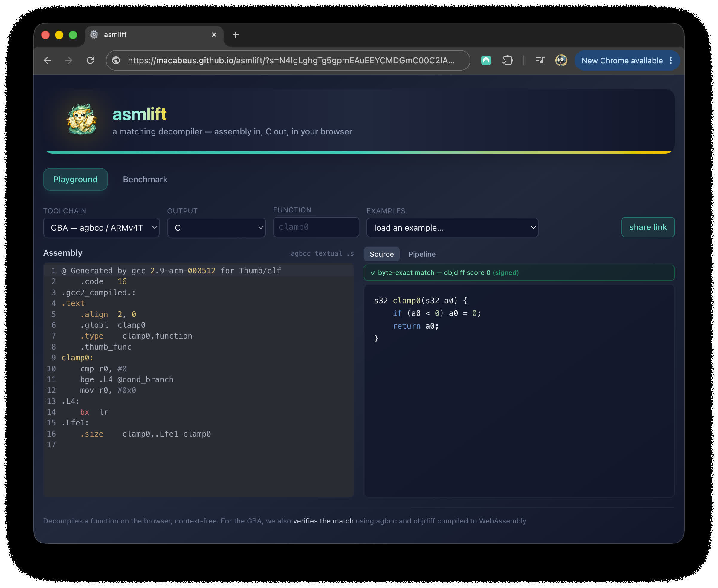Click the New Chrome available button
Image resolution: width=718 pixels, height=588 pixels.
tap(623, 60)
